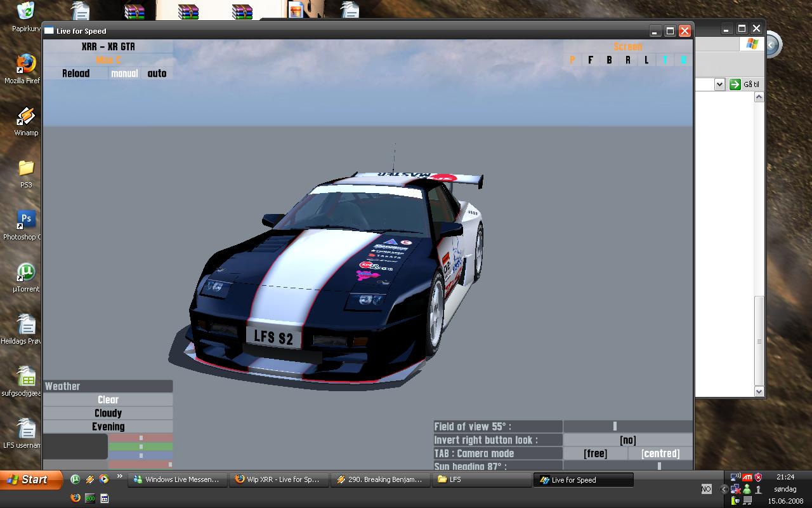Click the wireless network tray icon
Screen dimensions: 812x508
(735, 477)
